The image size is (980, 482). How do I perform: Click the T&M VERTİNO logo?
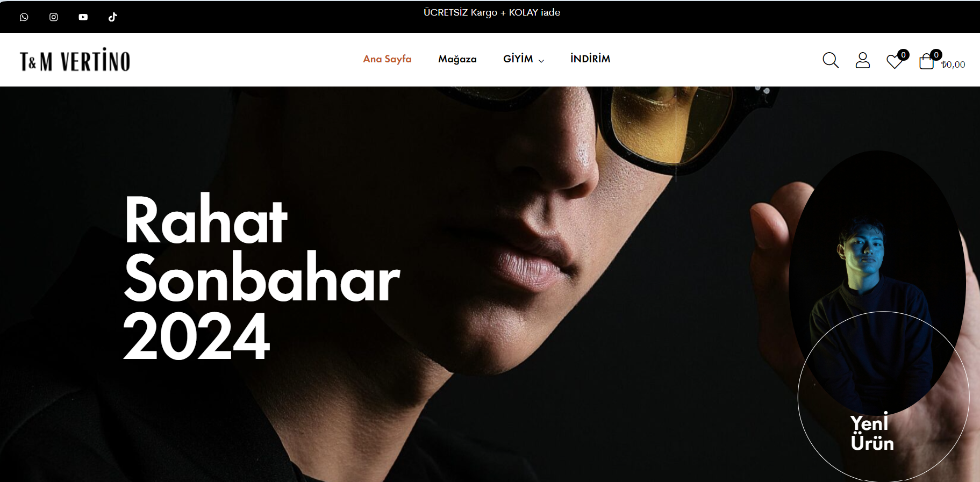(75, 60)
